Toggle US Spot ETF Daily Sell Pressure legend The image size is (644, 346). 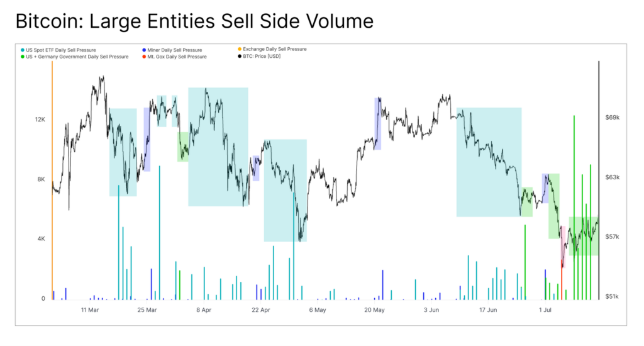click(58, 50)
